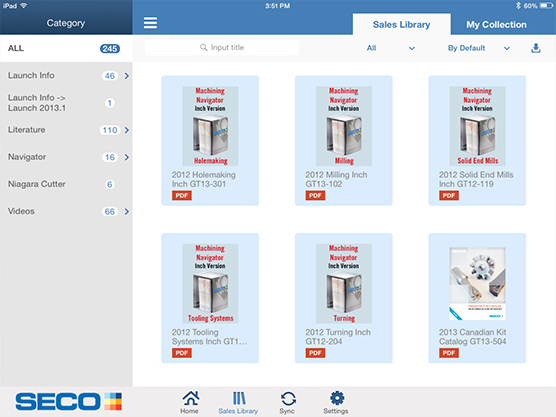The image size is (556, 417).
Task: Open 2013 Canadian Kit Catalog cover thumbnail
Action: (477, 283)
